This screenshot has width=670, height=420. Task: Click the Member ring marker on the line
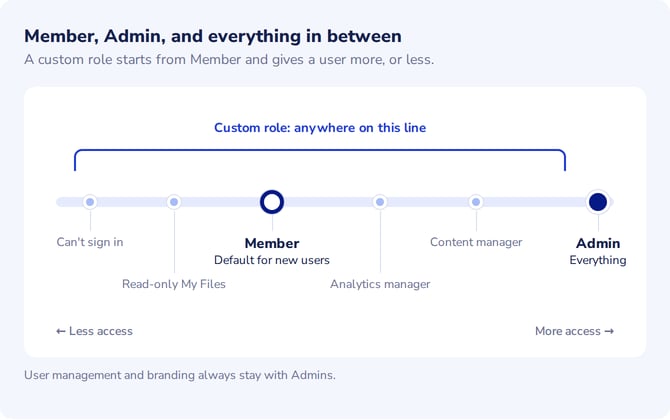272,202
